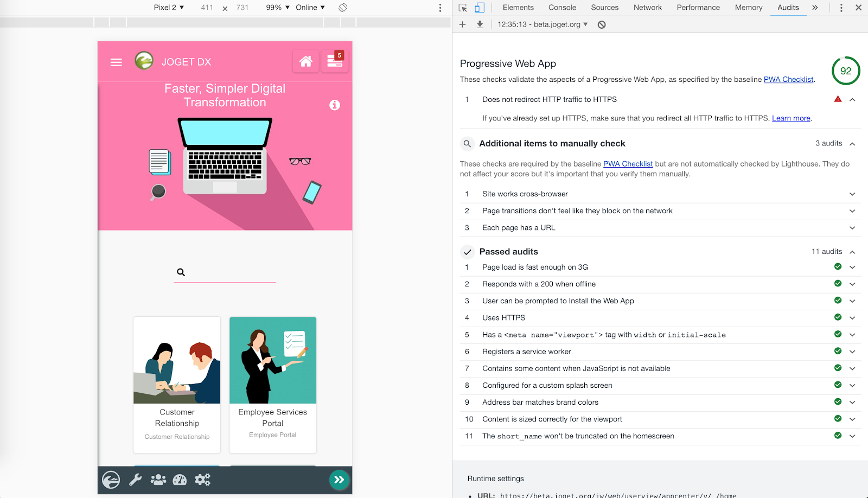Click 'Configured for a custom splash screen' text
Image resolution: width=868 pixels, height=498 pixels.
[547, 386]
